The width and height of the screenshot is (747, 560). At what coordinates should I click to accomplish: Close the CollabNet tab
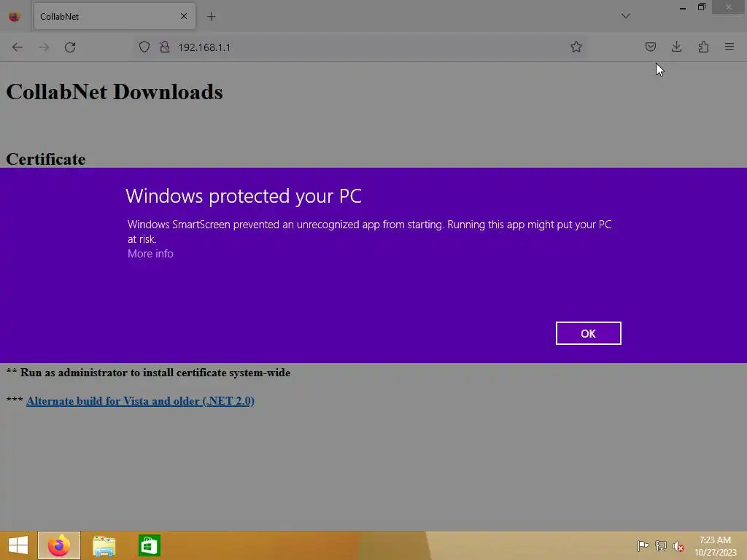pos(184,16)
